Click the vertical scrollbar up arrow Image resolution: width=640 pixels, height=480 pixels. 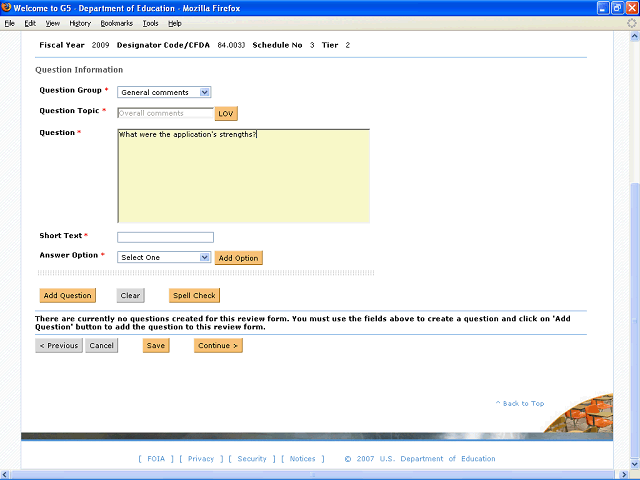(x=635, y=36)
